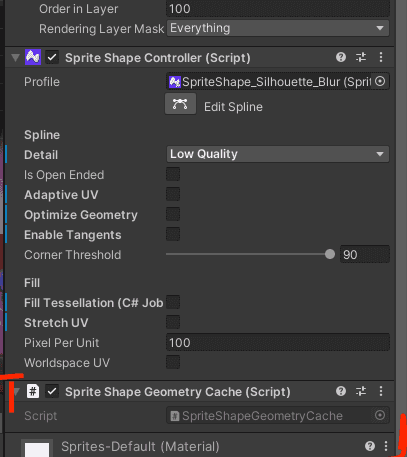This screenshot has height=457, width=407.
Task: Enable the Adaptive UV checkbox
Action: point(173,194)
